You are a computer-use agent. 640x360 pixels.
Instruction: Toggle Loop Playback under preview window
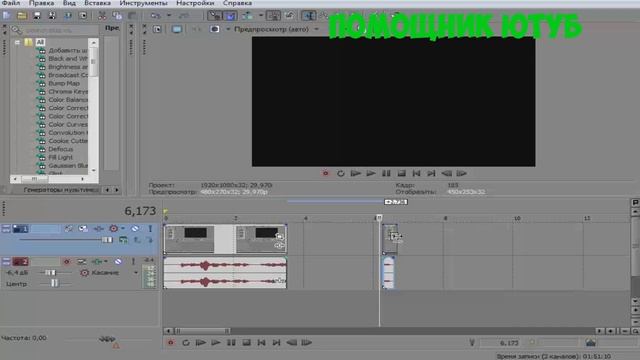click(340, 173)
